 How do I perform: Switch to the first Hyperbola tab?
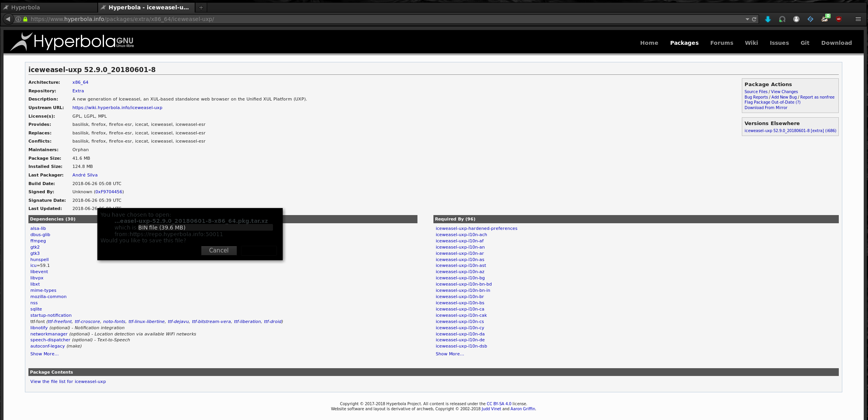tap(49, 7)
